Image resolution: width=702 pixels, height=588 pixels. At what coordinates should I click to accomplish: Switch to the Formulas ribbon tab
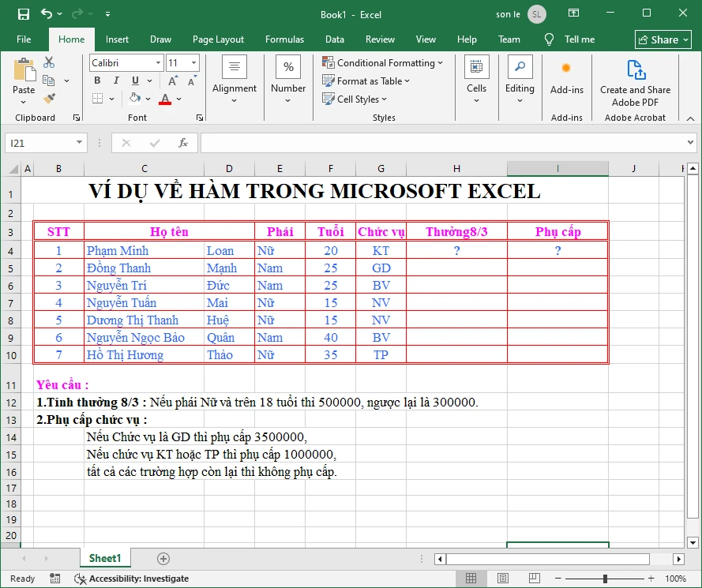tap(284, 39)
